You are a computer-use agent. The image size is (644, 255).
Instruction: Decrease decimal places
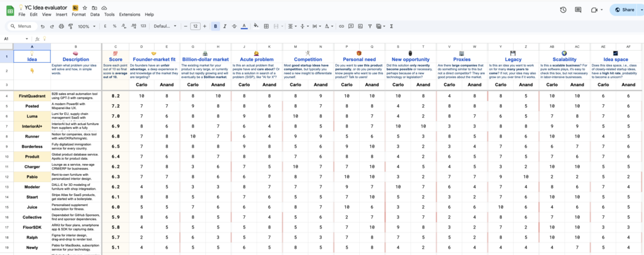pyautogui.click(x=124, y=26)
